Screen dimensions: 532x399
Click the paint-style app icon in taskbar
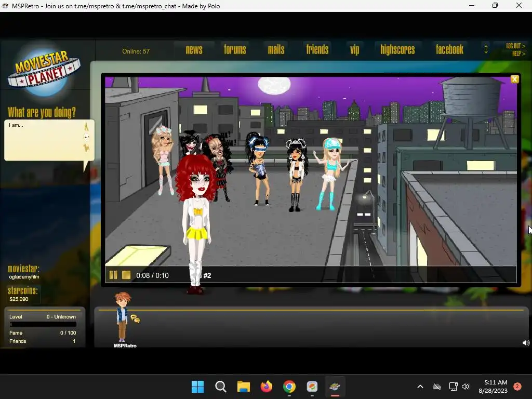tap(312, 387)
